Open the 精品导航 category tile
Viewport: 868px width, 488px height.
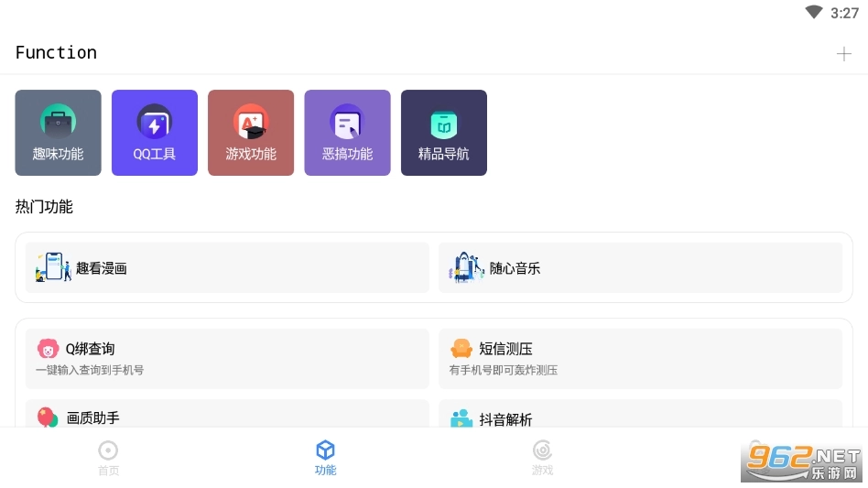pos(444,133)
